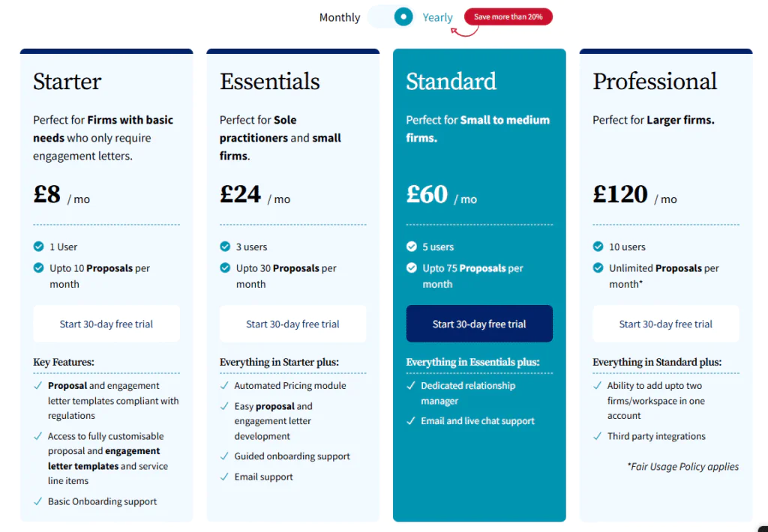Click check icon next to 'Unlimited Proposals'
Screen dimensions: 768x532
(x=598, y=267)
